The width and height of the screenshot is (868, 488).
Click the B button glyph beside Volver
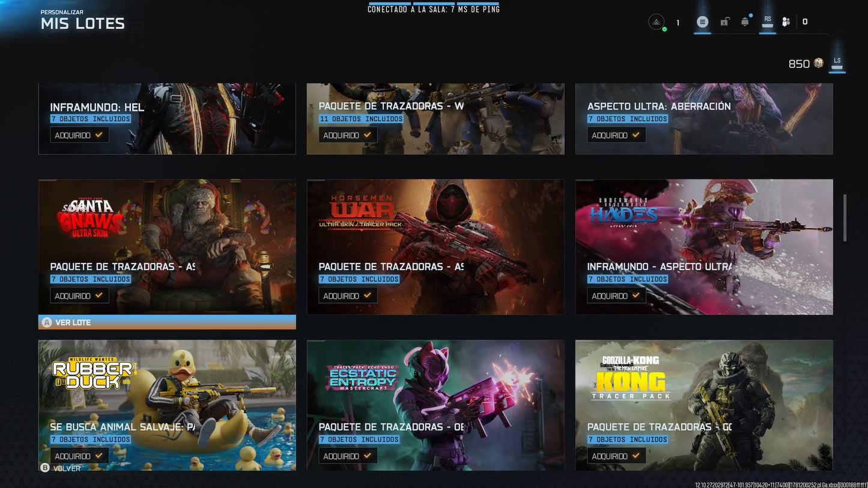click(44, 468)
